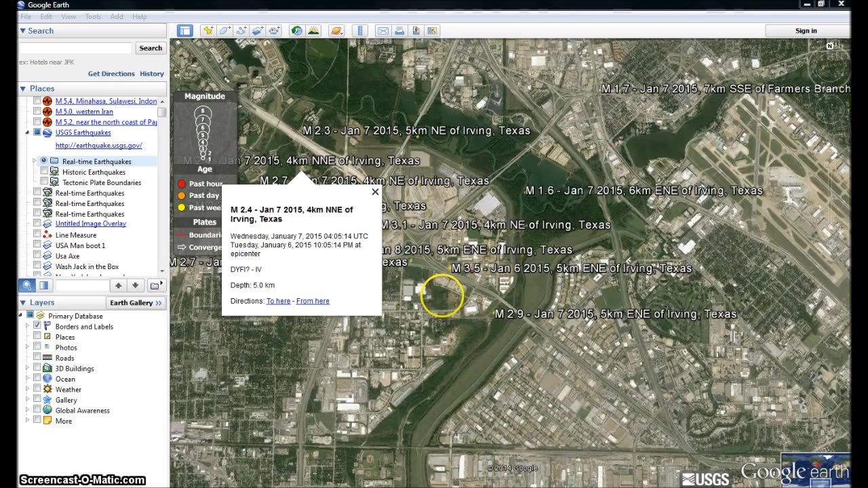Open the File menu
The height and width of the screenshot is (488, 868).
point(26,16)
